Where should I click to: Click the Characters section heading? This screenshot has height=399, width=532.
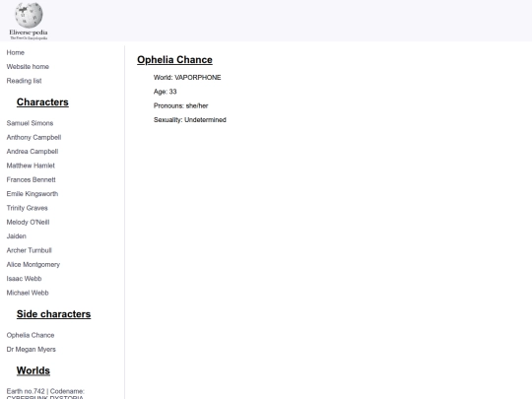[x=42, y=102]
